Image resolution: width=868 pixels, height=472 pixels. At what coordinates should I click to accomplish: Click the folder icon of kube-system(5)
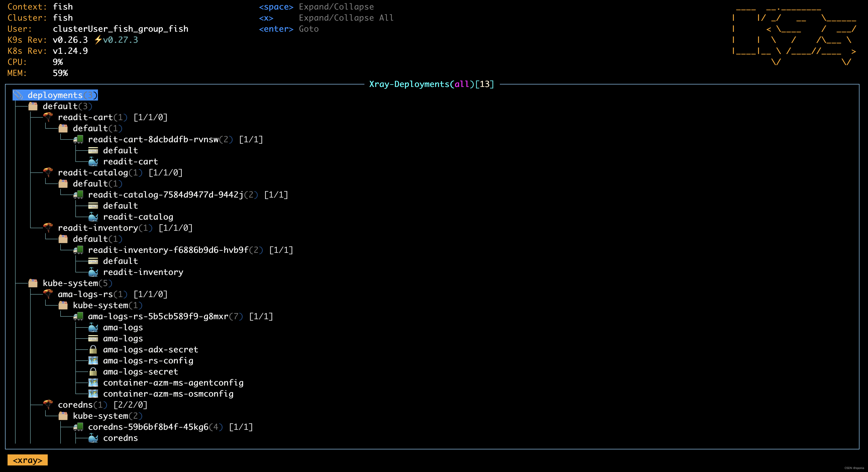click(x=33, y=283)
